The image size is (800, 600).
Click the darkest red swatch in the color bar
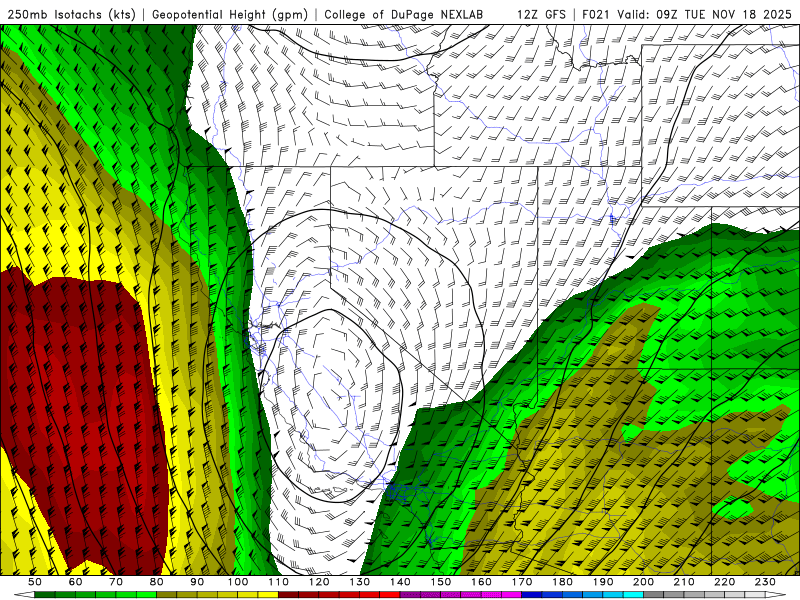289,595
